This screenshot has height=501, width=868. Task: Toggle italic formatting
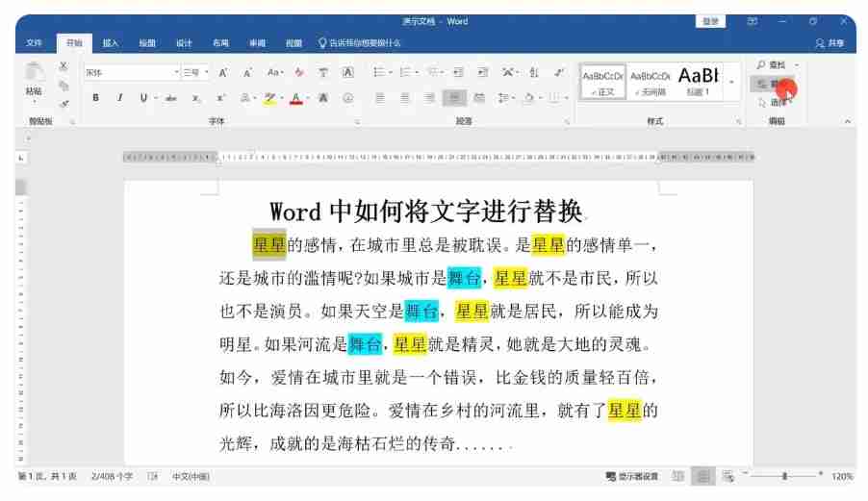119,98
